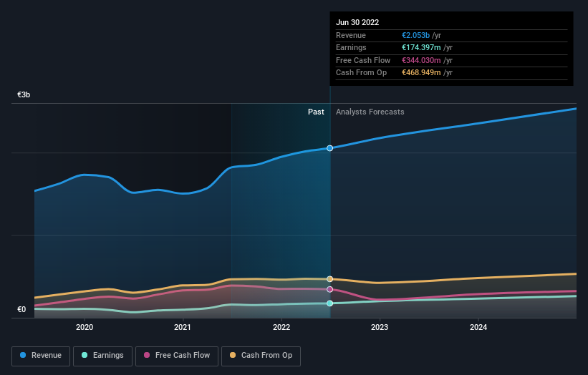The height and width of the screenshot is (375, 588).
Task: Click the 2024 x-axis label
Action: (x=478, y=328)
